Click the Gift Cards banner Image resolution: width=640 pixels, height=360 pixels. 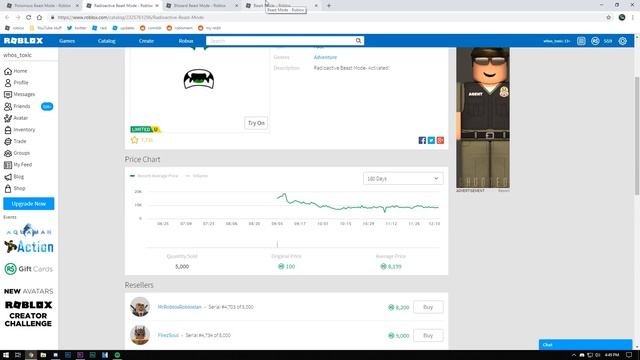[x=29, y=269]
